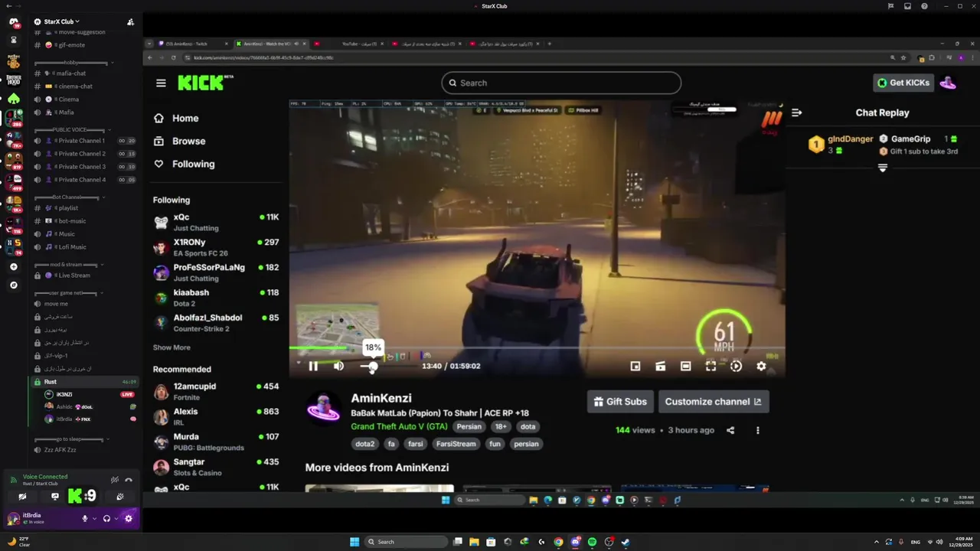This screenshot has height=551, width=980.
Task: Turn on camera in the voice panel
Action: tap(22, 496)
